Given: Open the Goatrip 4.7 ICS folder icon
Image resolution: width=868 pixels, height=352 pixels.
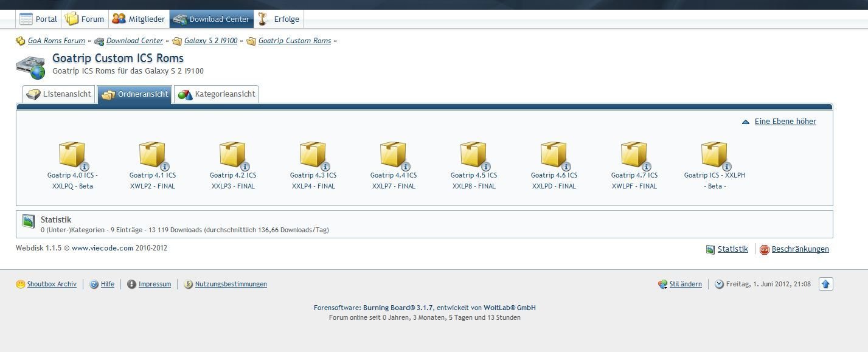Looking at the screenshot, I should coord(635,156).
